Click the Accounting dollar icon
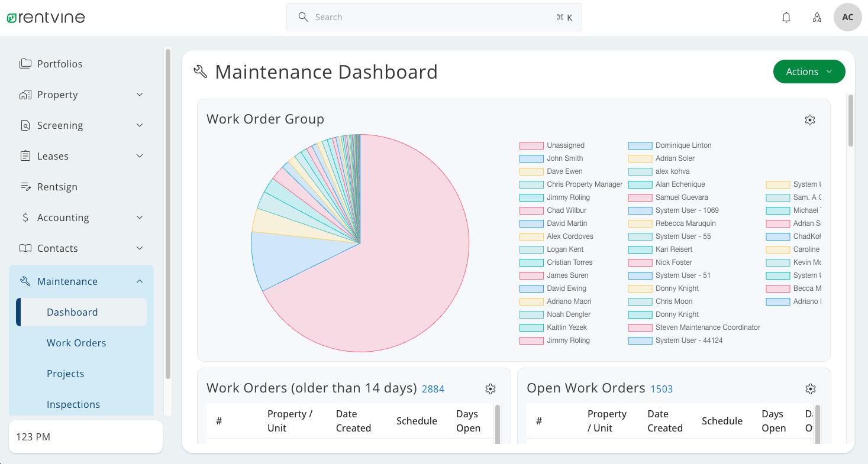This screenshot has height=464, width=868. [25, 217]
